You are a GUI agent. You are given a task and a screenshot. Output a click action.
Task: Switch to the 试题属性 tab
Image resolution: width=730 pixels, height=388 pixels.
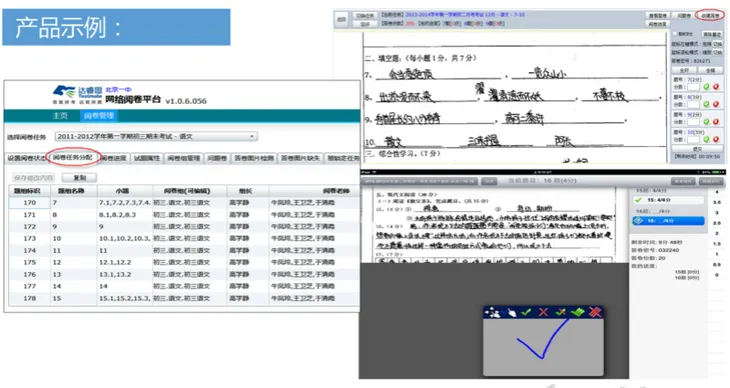coord(147,158)
